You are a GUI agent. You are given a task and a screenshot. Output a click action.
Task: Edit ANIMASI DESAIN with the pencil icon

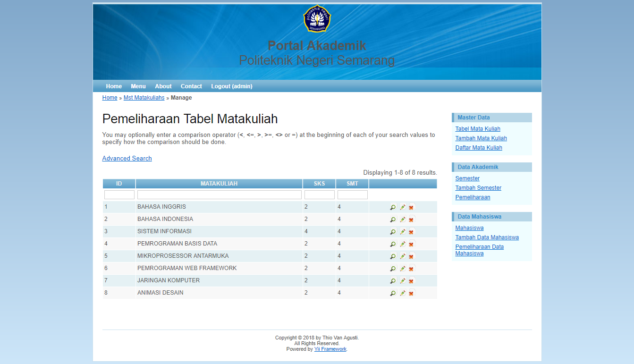click(x=403, y=293)
